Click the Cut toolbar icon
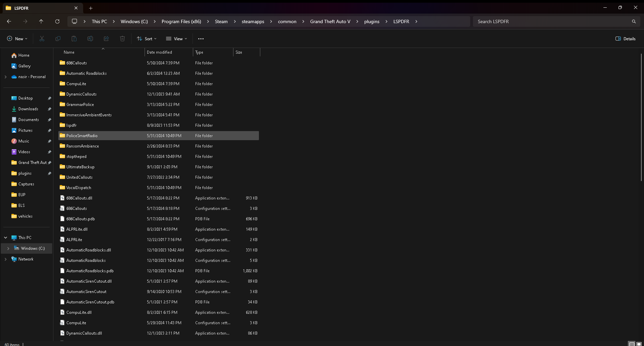The height and width of the screenshot is (346, 644). 42,39
